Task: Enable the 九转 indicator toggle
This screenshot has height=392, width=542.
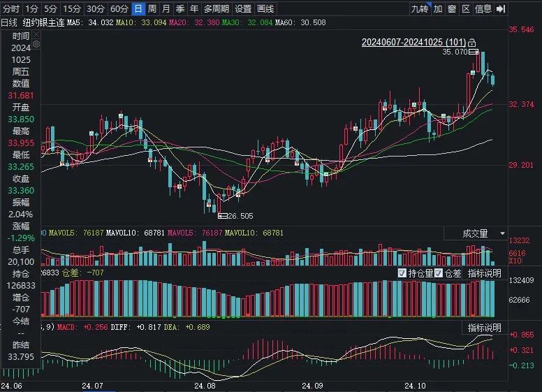Action: point(419,9)
